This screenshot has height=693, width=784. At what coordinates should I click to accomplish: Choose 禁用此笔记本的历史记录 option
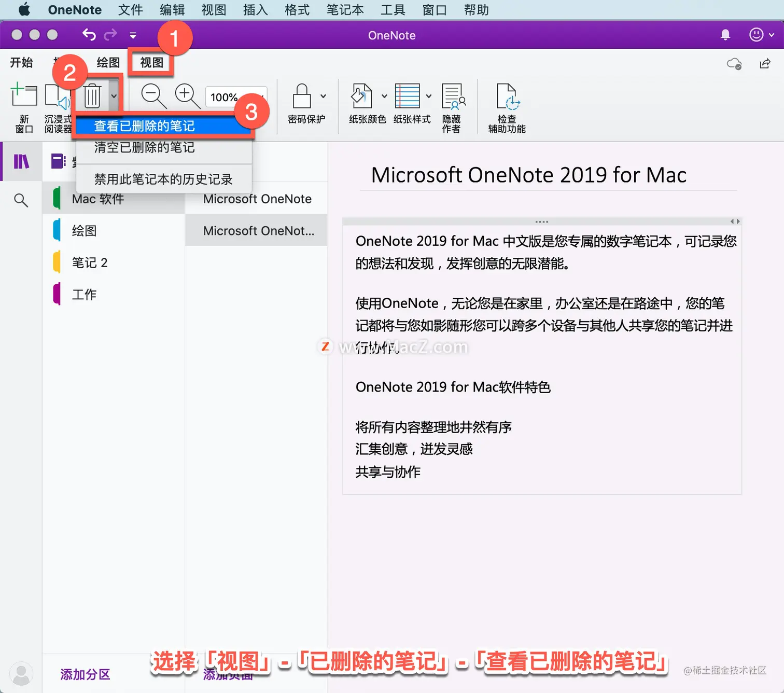pyautogui.click(x=164, y=179)
